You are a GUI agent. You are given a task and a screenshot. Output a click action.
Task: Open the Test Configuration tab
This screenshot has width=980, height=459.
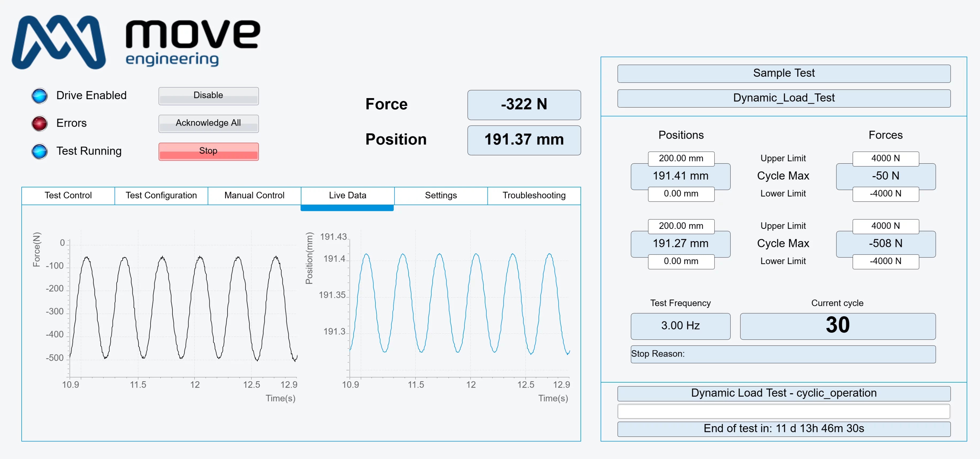point(161,195)
